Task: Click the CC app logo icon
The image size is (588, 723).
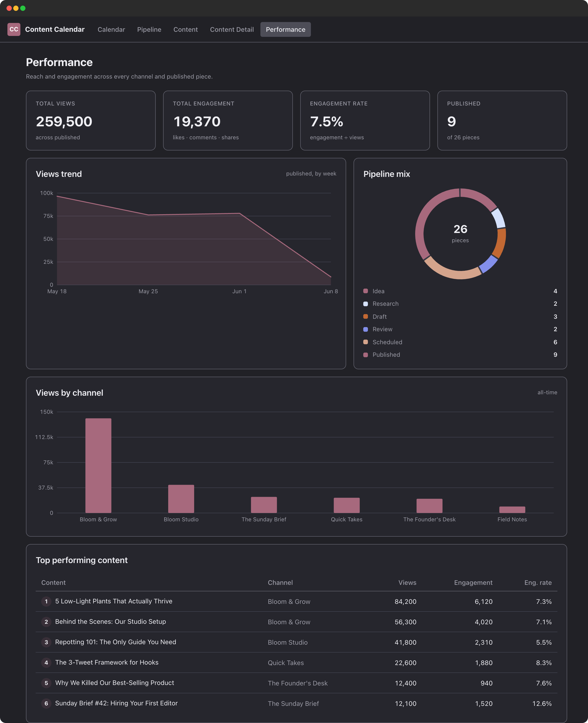Action: (x=14, y=29)
